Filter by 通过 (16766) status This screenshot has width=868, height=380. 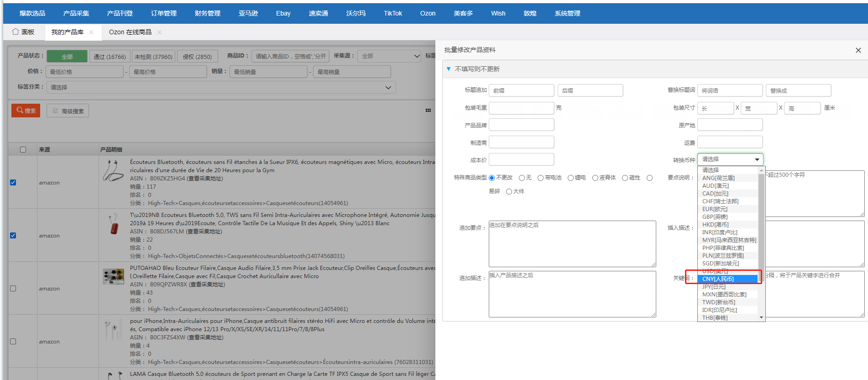click(x=110, y=56)
